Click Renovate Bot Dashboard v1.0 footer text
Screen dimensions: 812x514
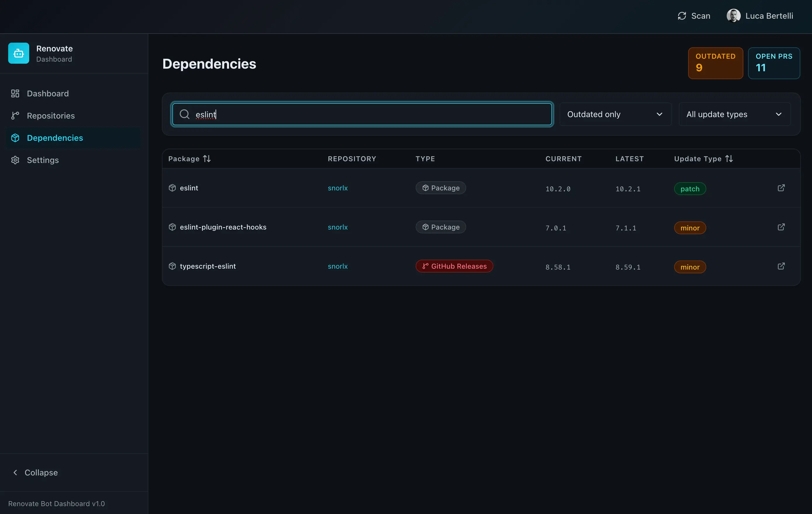coord(56,503)
